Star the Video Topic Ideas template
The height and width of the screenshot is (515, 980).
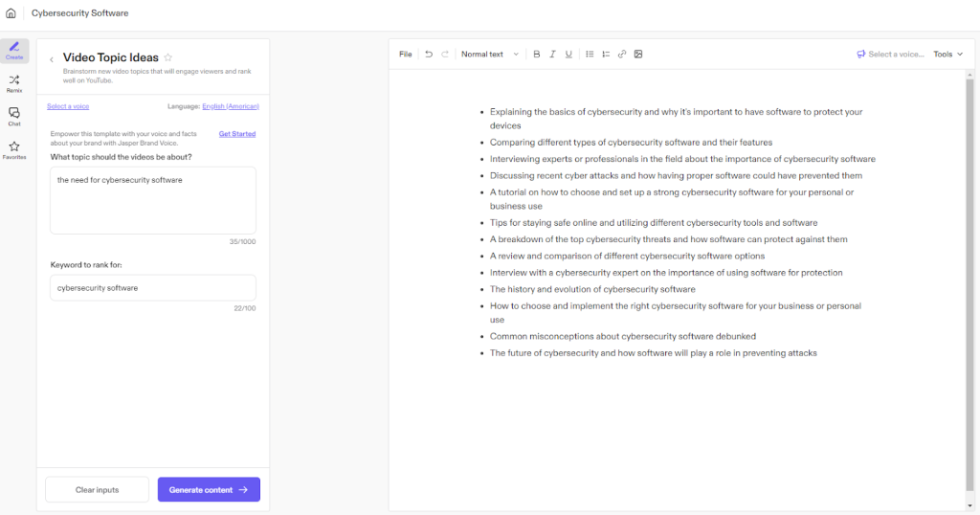click(x=168, y=58)
